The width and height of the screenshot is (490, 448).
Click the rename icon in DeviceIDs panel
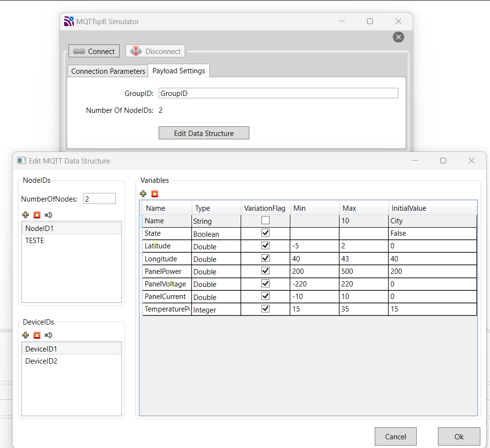(x=48, y=335)
